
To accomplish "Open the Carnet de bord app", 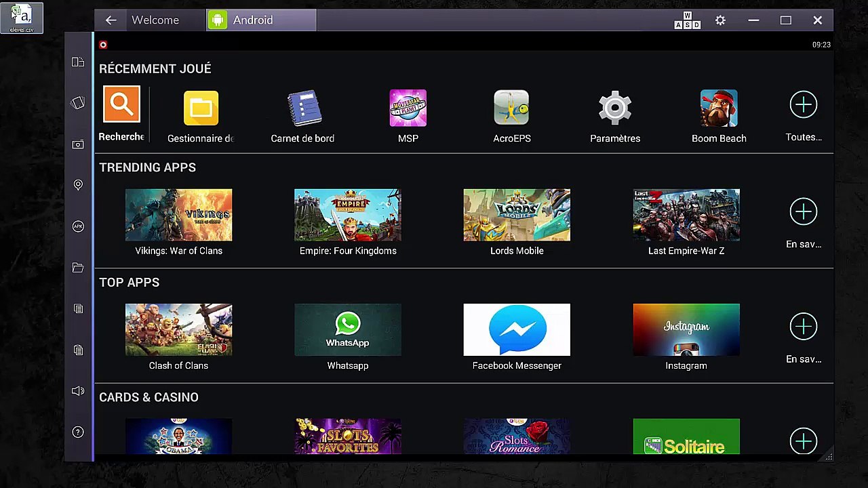I will coord(302,108).
